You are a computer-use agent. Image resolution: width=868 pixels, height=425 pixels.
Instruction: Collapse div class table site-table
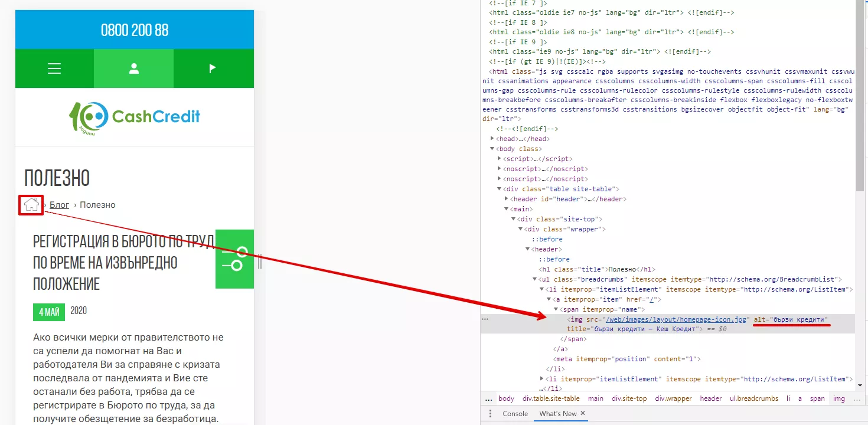(x=500, y=189)
